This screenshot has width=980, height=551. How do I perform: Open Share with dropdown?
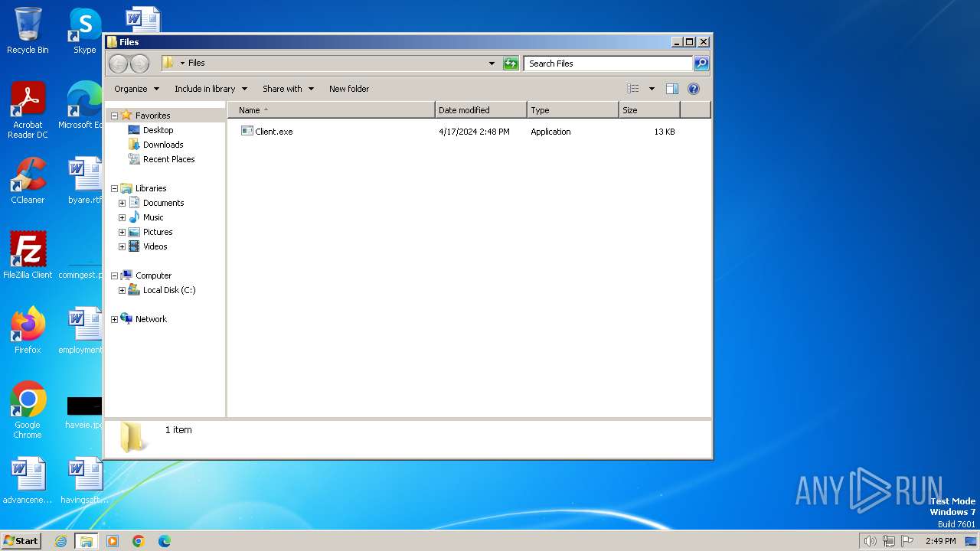pyautogui.click(x=288, y=89)
